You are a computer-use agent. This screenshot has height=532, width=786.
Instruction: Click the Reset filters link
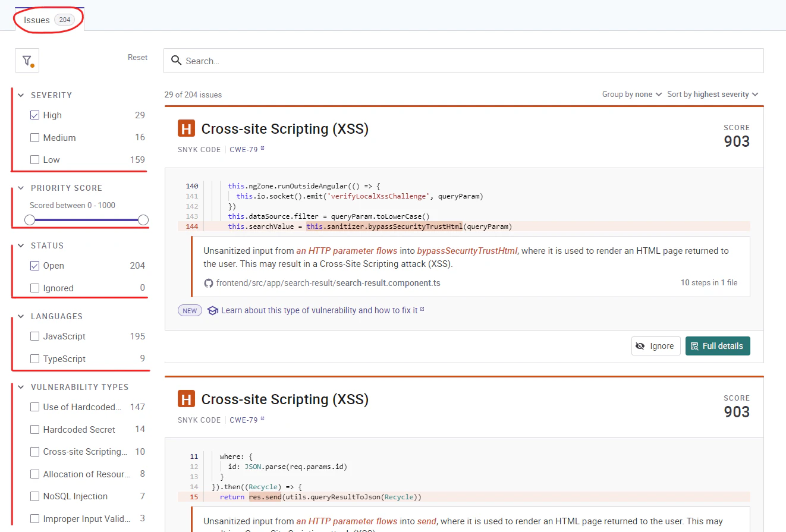click(137, 58)
